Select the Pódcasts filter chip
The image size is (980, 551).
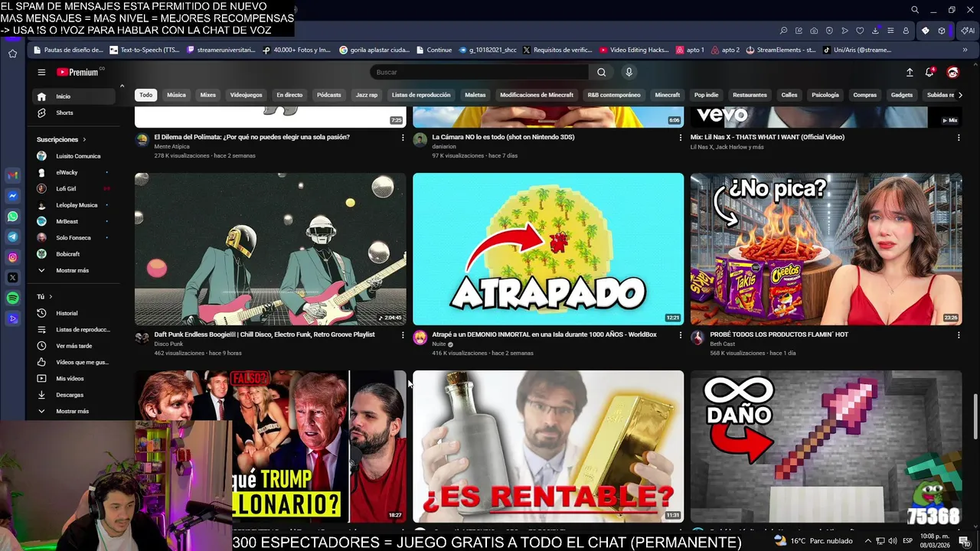[329, 95]
